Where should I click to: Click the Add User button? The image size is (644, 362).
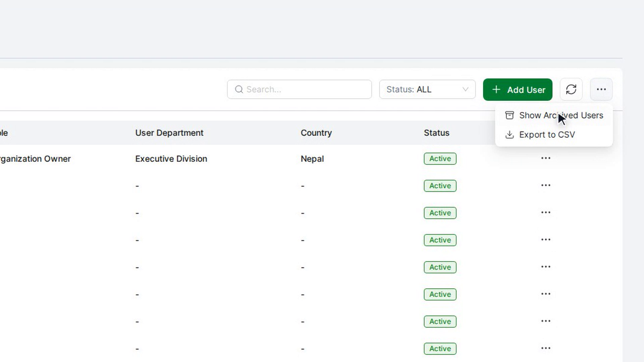tap(518, 89)
